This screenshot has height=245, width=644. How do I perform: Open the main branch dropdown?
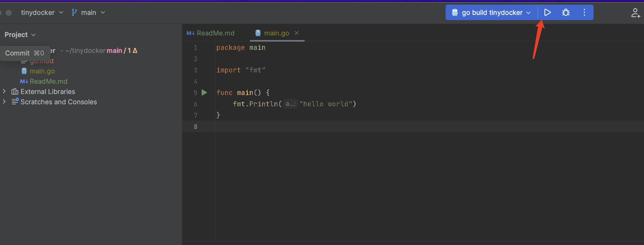pos(93,12)
